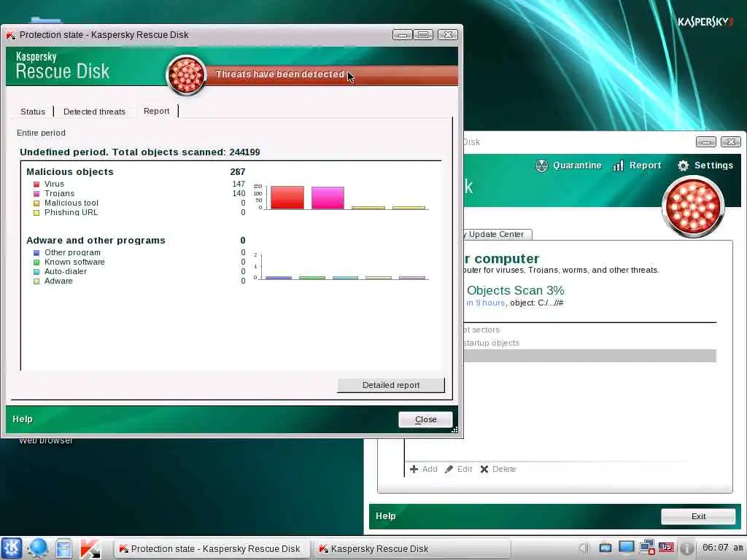Viewport: 747px width, 560px height.
Task: Click the plus Add icon in main window
Action: (x=414, y=469)
